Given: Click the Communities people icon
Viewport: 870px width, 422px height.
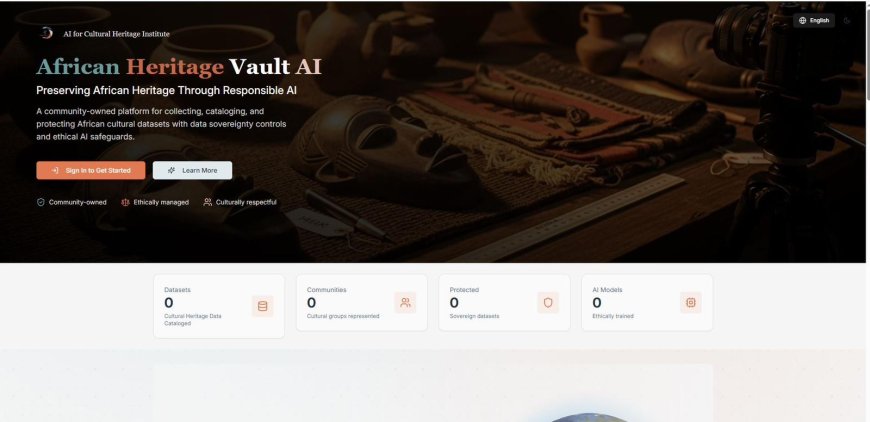Looking at the screenshot, I should pyautogui.click(x=405, y=302).
